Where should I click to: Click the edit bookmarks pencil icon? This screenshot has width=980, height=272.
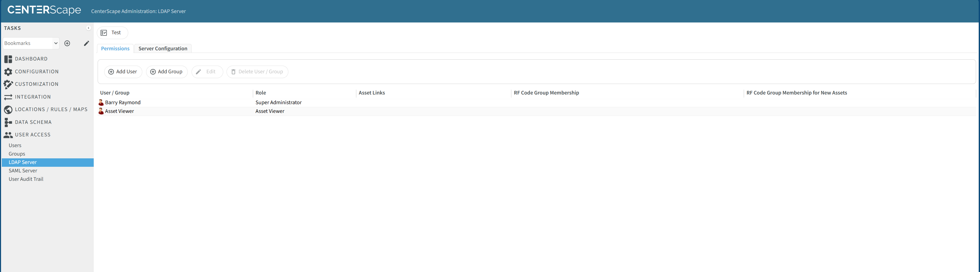86,43
